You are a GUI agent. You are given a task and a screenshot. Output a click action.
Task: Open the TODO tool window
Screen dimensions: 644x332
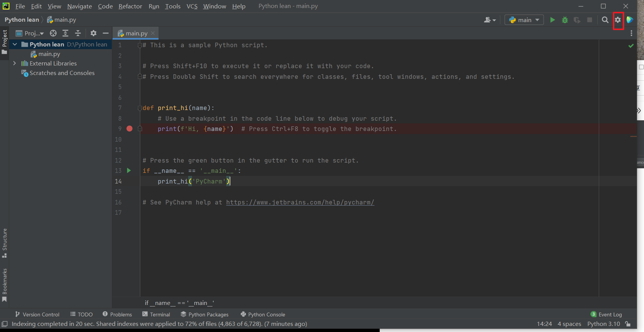click(81, 314)
